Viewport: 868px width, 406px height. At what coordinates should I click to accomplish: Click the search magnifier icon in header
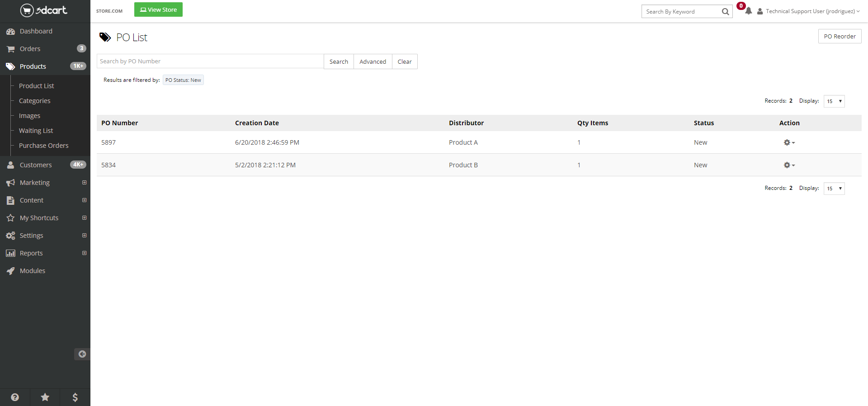point(725,12)
